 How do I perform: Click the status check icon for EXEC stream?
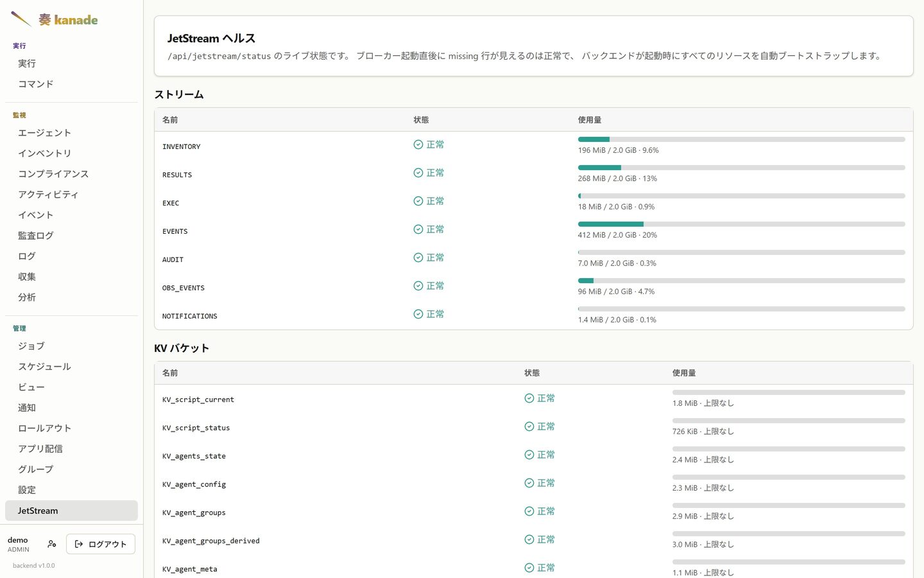coord(418,201)
